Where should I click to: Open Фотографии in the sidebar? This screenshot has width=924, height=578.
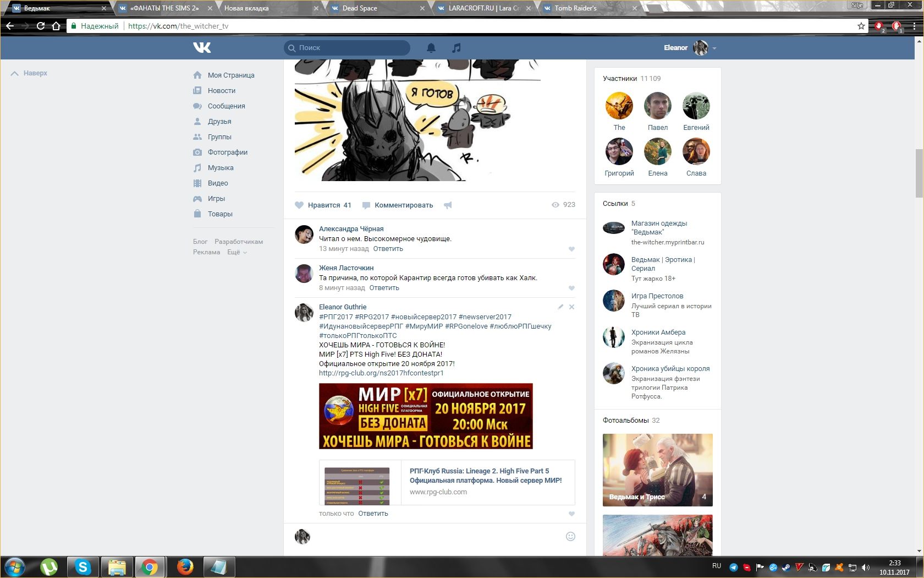coord(227,152)
